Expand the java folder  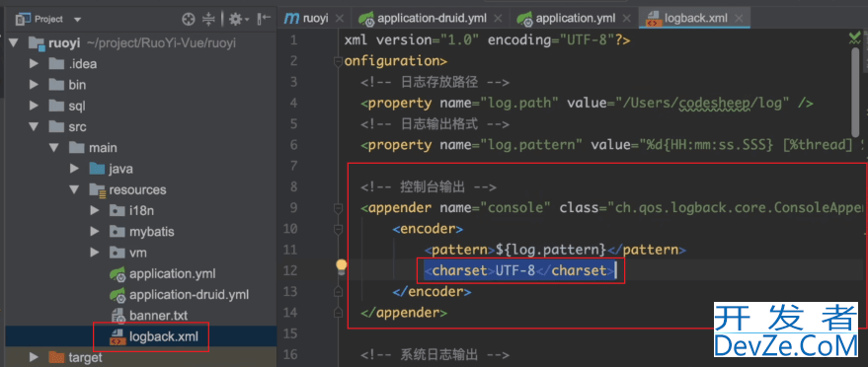click(75, 169)
